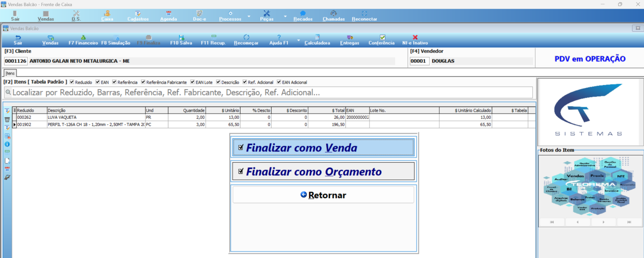Open Cadastros in the top toolbar
The width and height of the screenshot is (644, 258).
click(138, 16)
